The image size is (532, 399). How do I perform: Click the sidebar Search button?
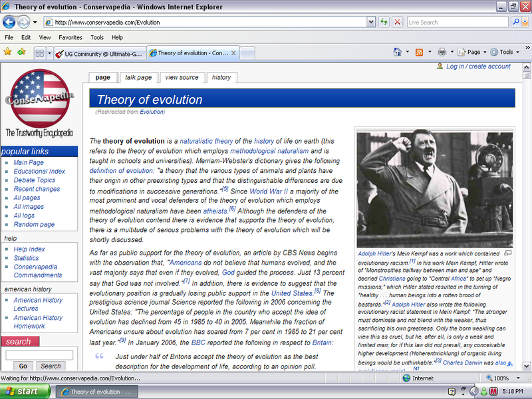[51, 366]
